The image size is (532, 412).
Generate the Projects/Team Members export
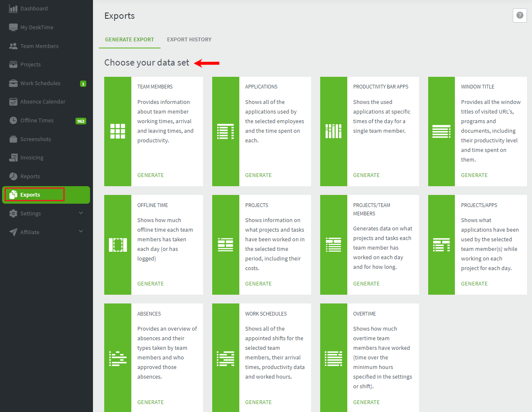(366, 284)
